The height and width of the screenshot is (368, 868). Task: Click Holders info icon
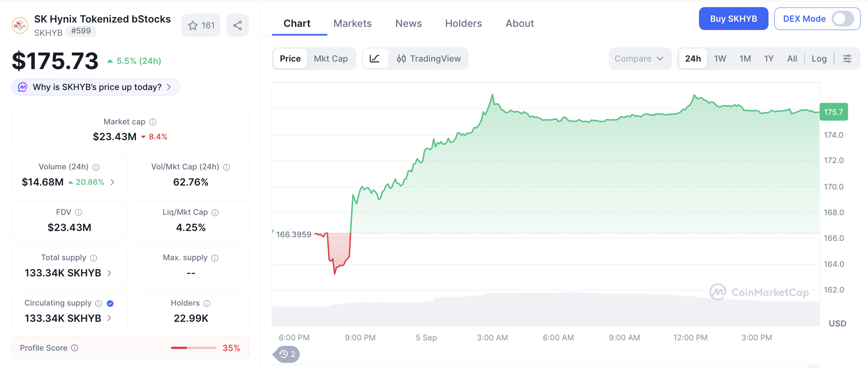(207, 303)
